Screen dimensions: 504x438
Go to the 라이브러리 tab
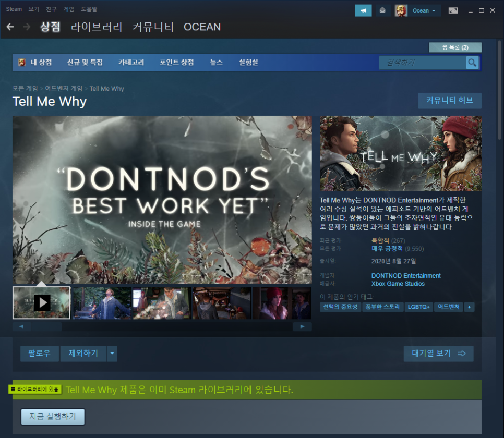97,27
